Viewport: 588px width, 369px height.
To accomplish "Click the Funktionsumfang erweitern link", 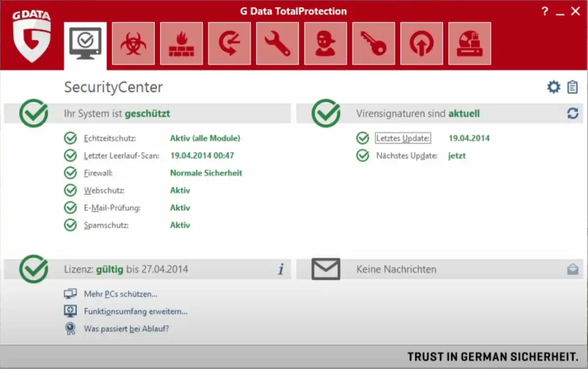I will 135,311.
